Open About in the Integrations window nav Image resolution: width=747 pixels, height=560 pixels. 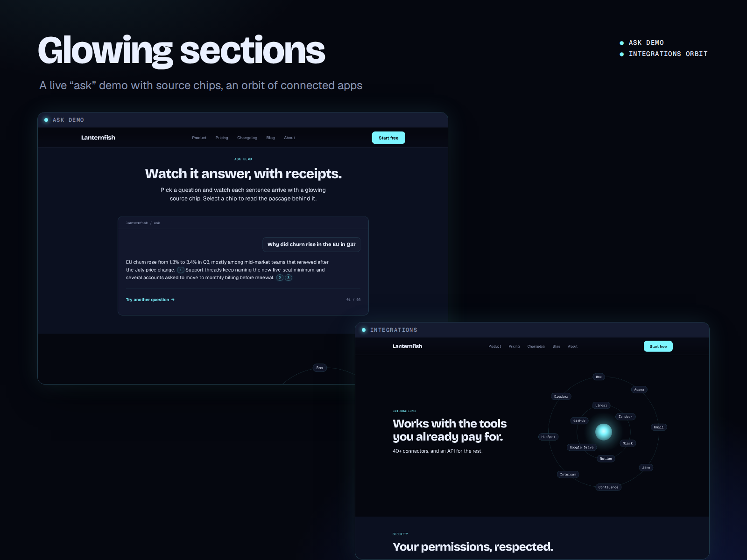tap(573, 346)
